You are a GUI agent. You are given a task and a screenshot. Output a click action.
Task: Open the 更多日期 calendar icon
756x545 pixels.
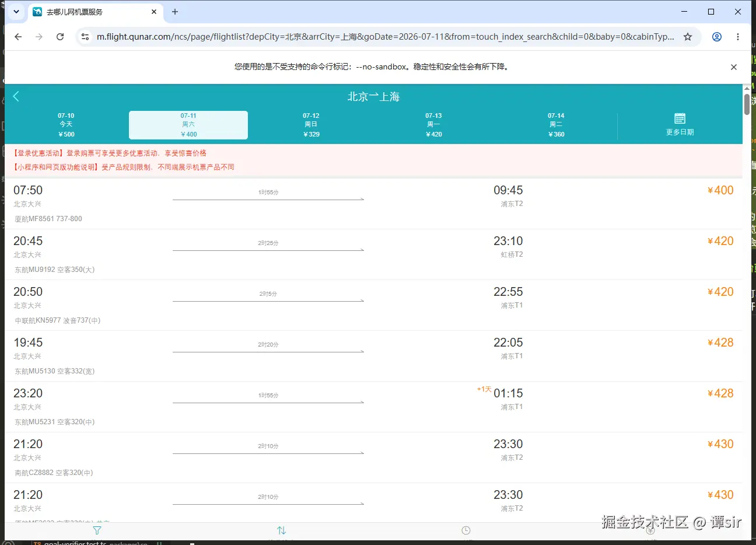[x=680, y=118]
